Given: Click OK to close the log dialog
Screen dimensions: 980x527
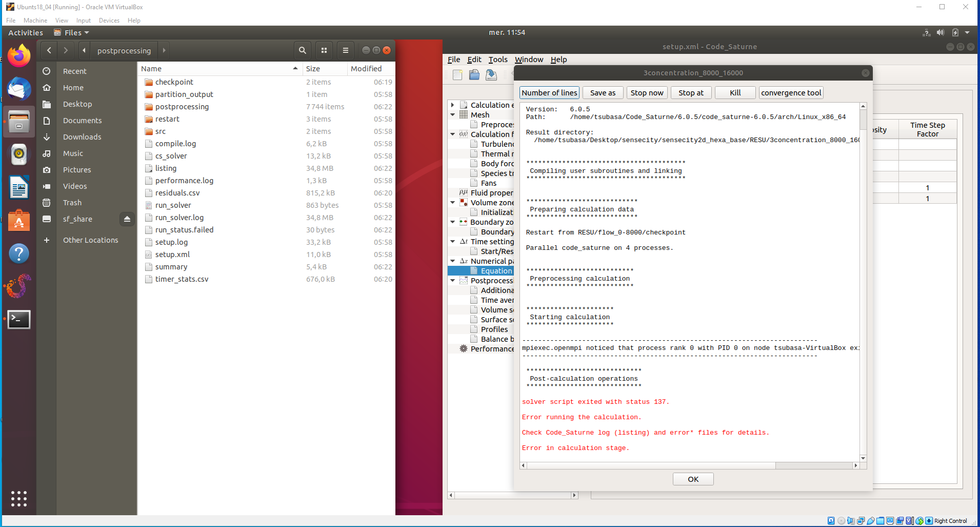Looking at the screenshot, I should pos(693,479).
